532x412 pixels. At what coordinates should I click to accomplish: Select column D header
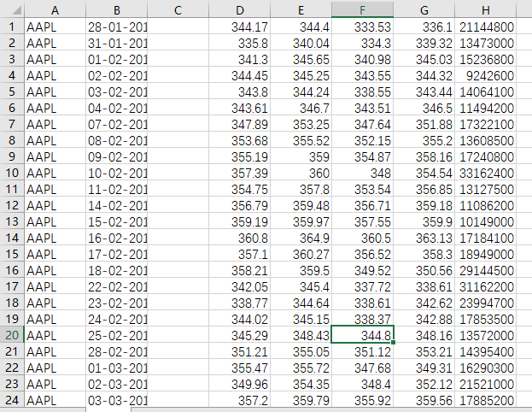click(240, 10)
